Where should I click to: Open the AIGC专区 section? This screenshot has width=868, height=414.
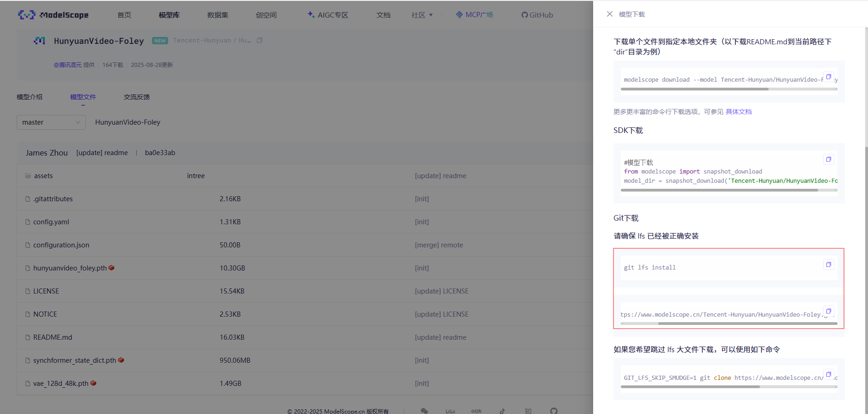328,15
